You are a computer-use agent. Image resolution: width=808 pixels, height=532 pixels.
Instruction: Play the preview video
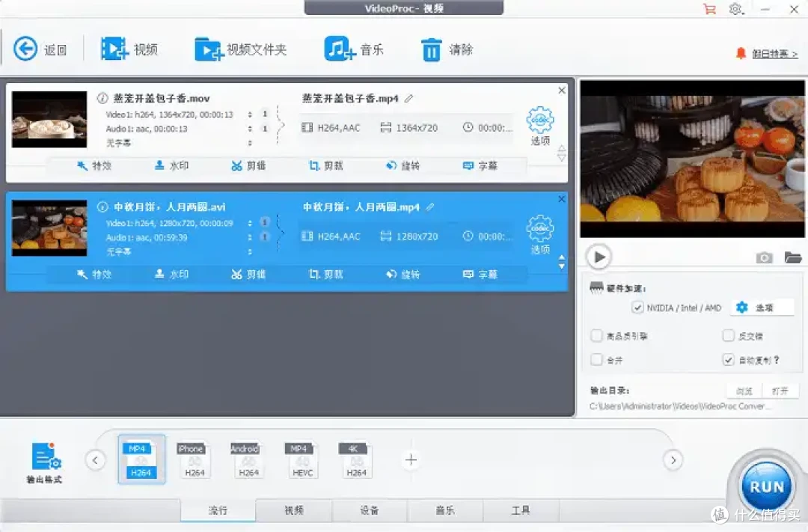tap(599, 257)
